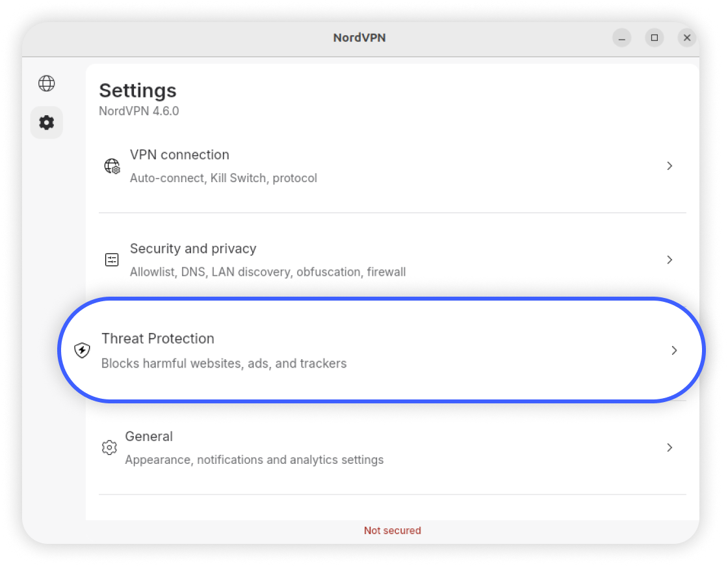Expand VPN connection with its chevron
This screenshot has width=728, height=566.
pyautogui.click(x=669, y=166)
